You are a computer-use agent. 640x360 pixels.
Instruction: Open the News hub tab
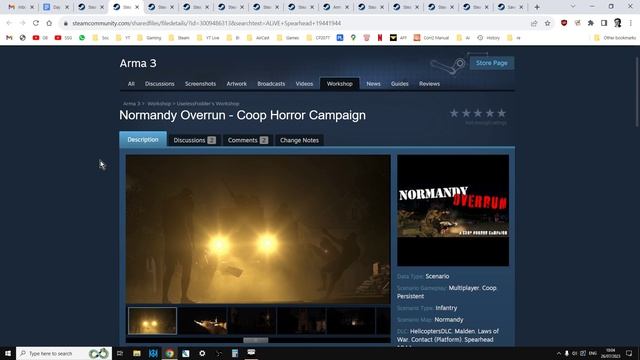click(x=373, y=84)
